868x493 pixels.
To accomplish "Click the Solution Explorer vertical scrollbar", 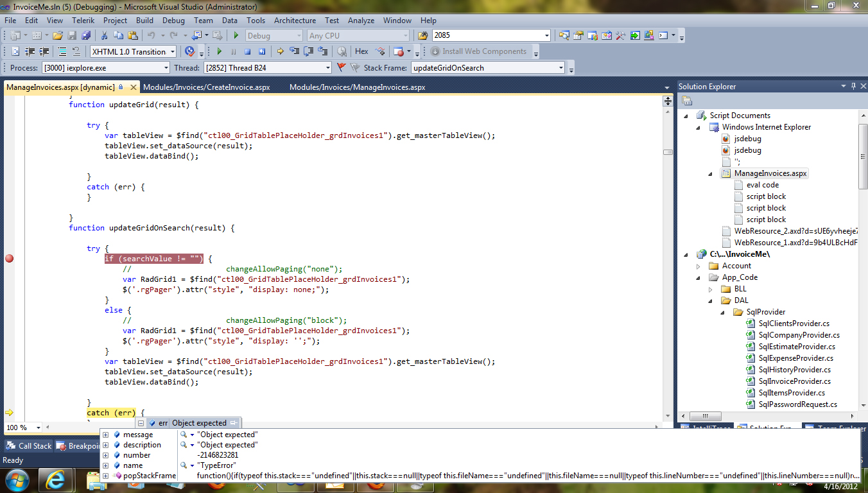I will pos(863,157).
